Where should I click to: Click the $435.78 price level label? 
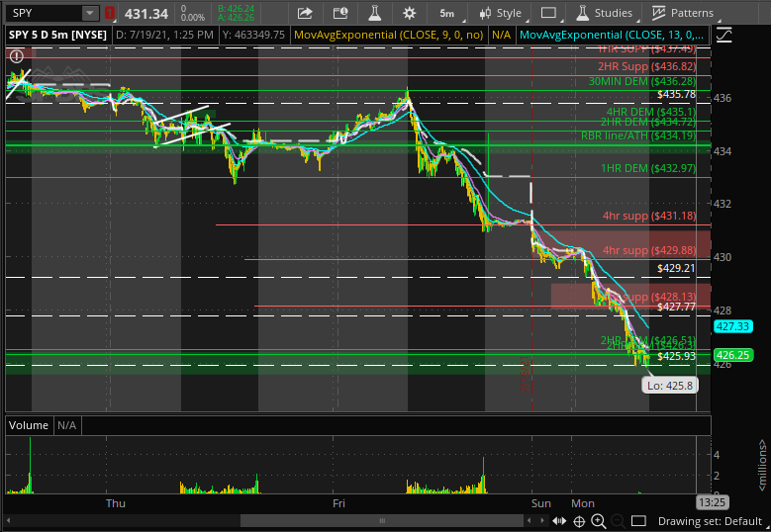tap(677, 94)
